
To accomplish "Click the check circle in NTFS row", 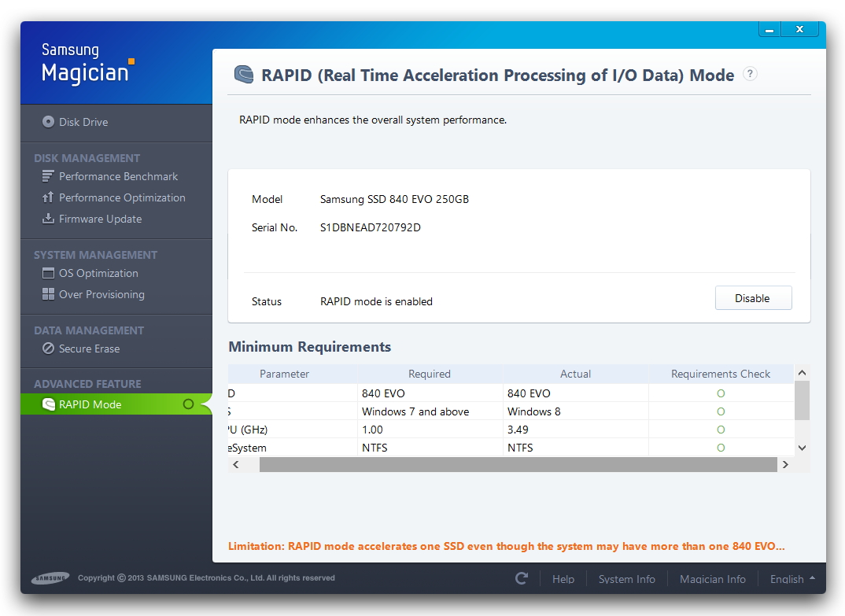I will click(721, 448).
